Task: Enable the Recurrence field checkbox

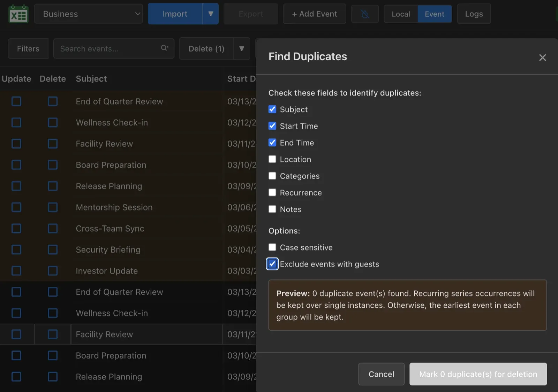Action: 272,193
